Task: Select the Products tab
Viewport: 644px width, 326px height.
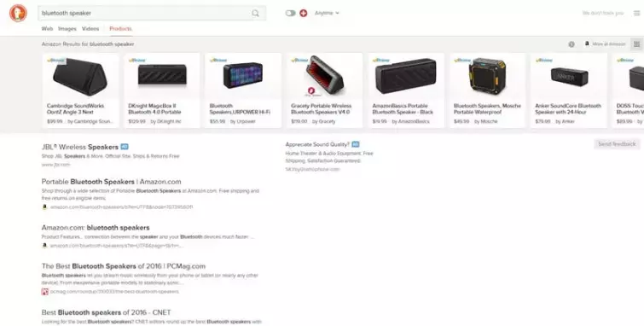Action: coord(121,29)
